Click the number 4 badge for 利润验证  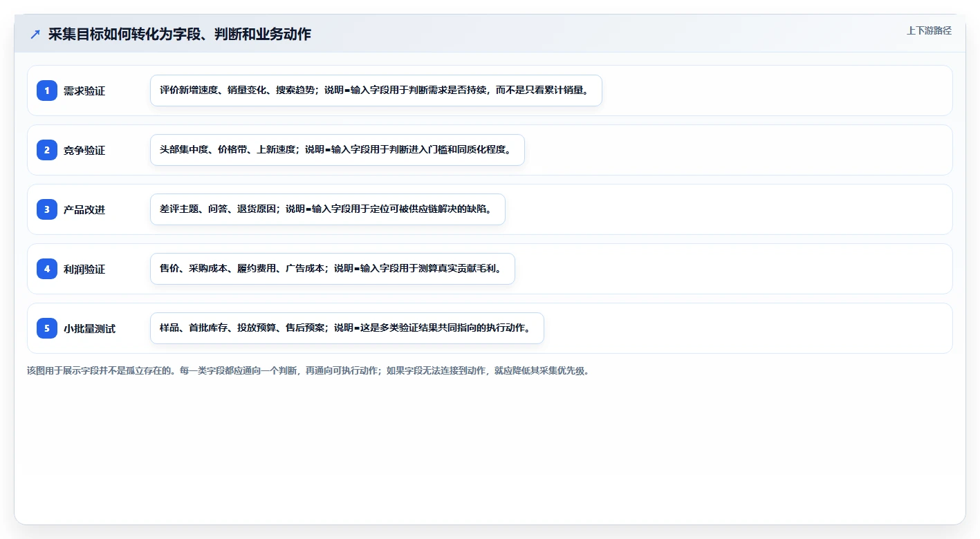coord(47,269)
